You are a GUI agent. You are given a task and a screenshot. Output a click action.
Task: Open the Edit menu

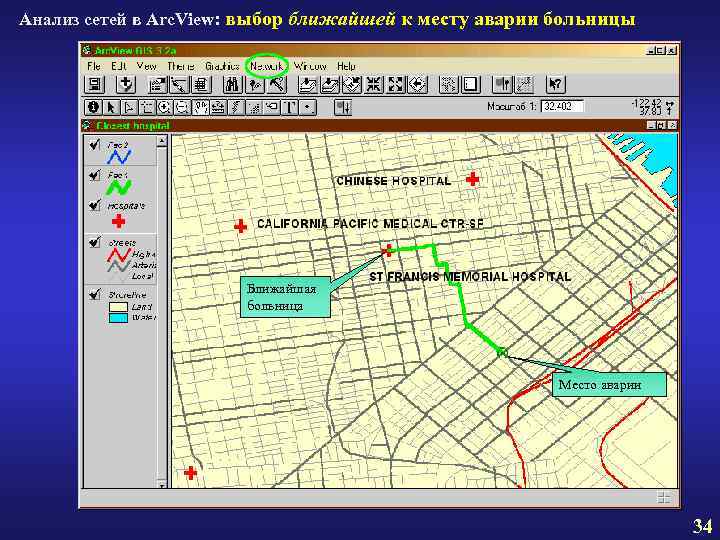(119, 66)
